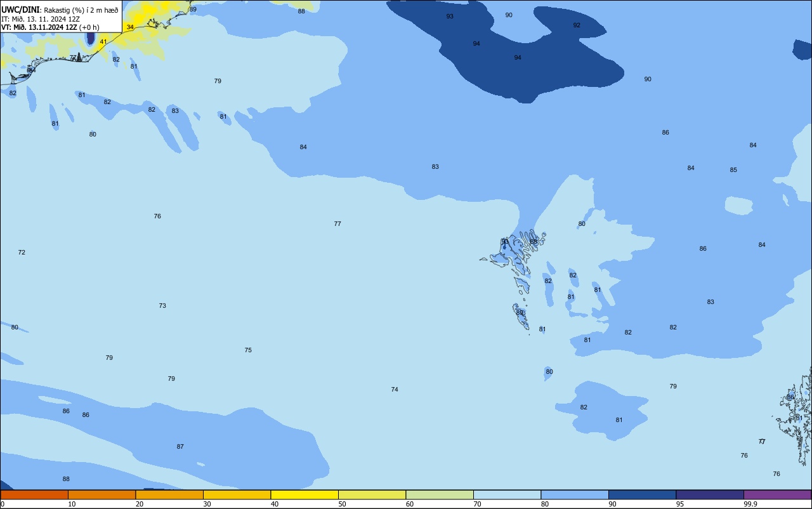The height and width of the screenshot is (509, 812).
Task: Select the 75 humidity reading
Action: pyautogui.click(x=248, y=350)
